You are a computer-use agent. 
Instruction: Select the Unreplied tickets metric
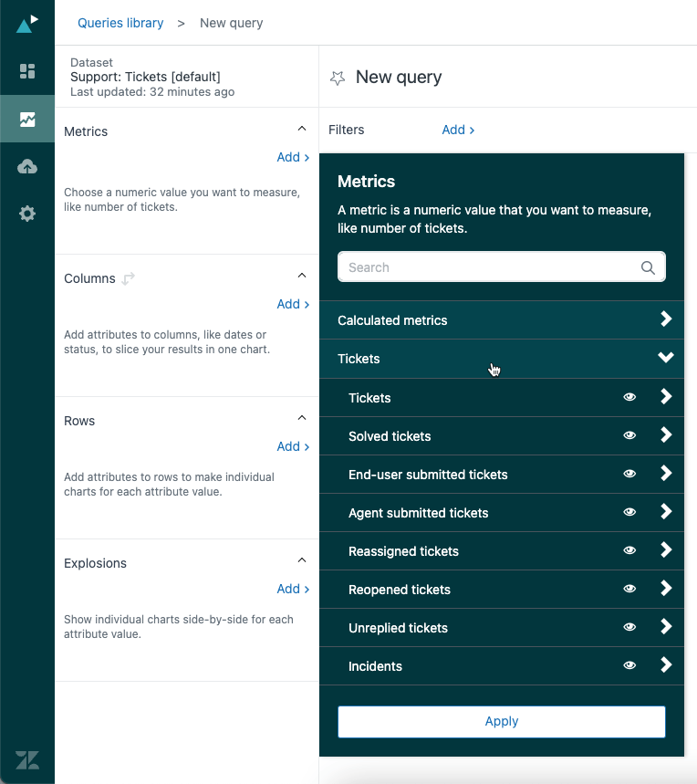[398, 628]
